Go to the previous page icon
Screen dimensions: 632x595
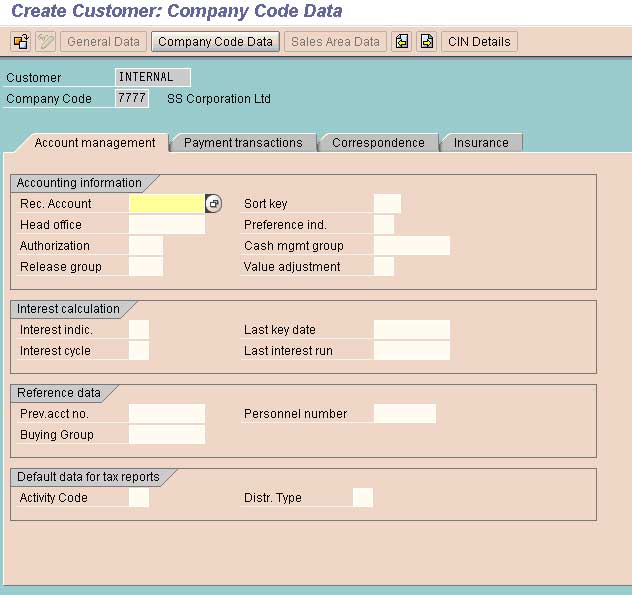click(402, 42)
